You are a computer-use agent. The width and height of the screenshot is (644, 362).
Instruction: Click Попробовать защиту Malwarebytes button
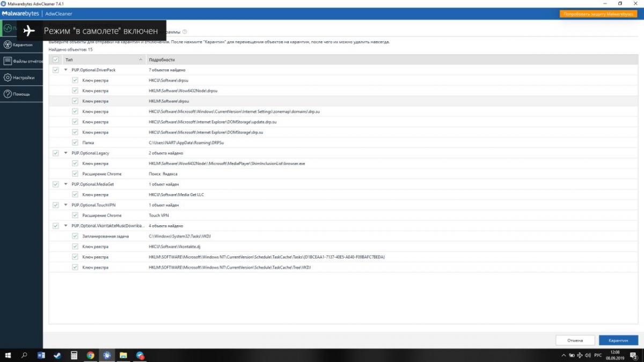tap(598, 13)
